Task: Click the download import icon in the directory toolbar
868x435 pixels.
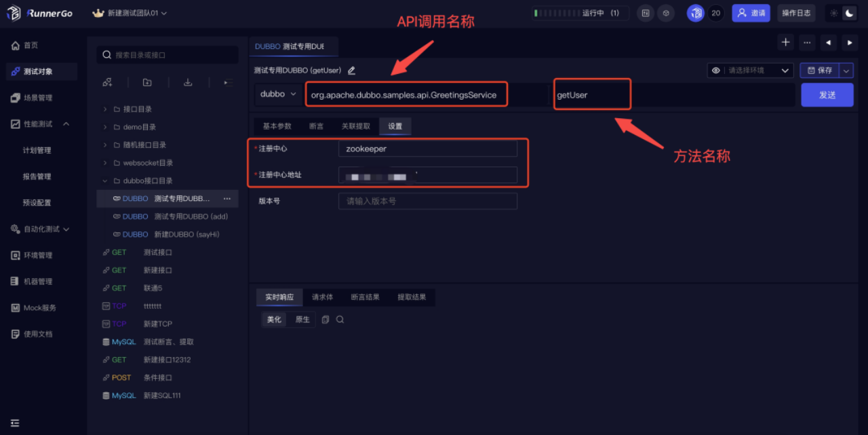Action: [188, 82]
